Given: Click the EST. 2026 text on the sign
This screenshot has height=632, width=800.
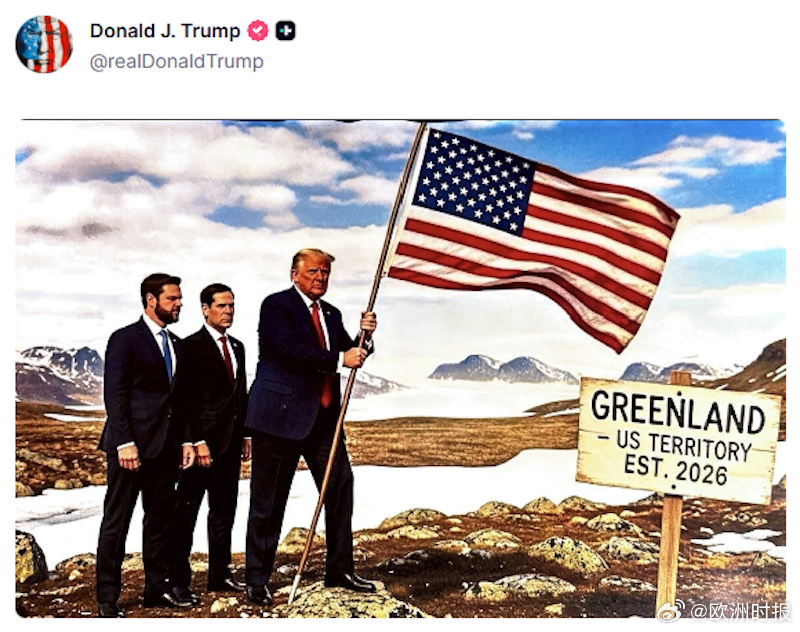Looking at the screenshot, I should coord(675,469).
